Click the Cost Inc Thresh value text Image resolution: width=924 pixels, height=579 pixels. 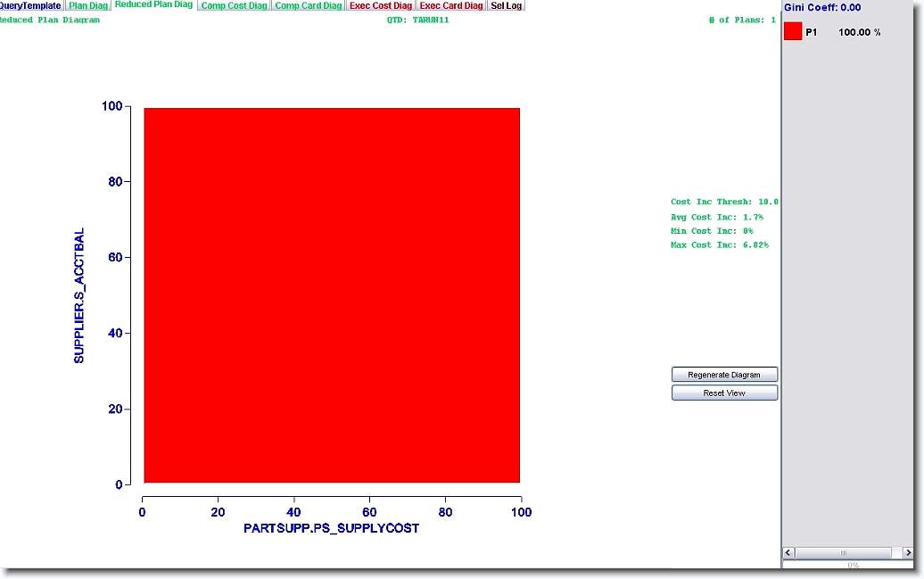(724, 203)
